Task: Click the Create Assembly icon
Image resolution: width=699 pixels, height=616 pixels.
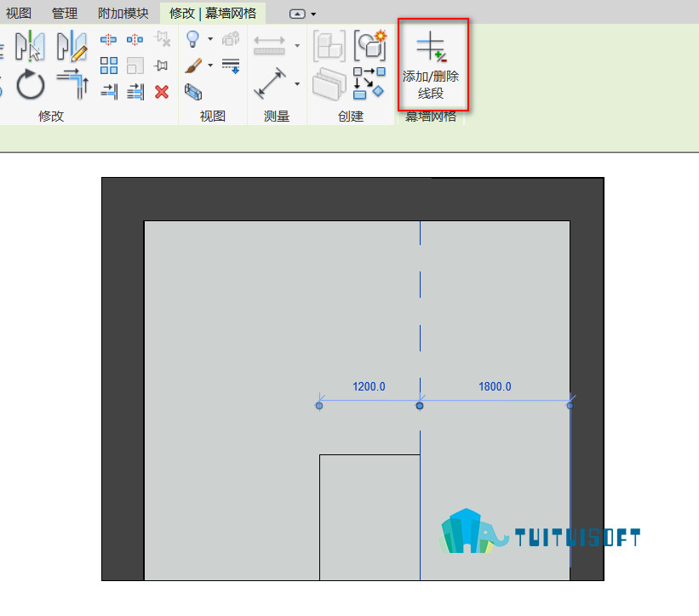Action: [x=329, y=45]
